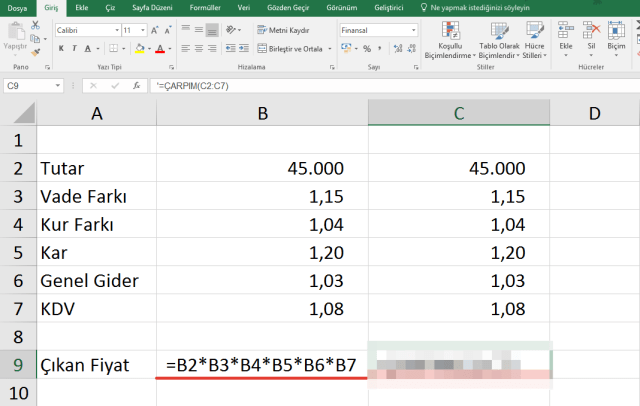Apply the yellow fill color swatch

click(x=137, y=48)
